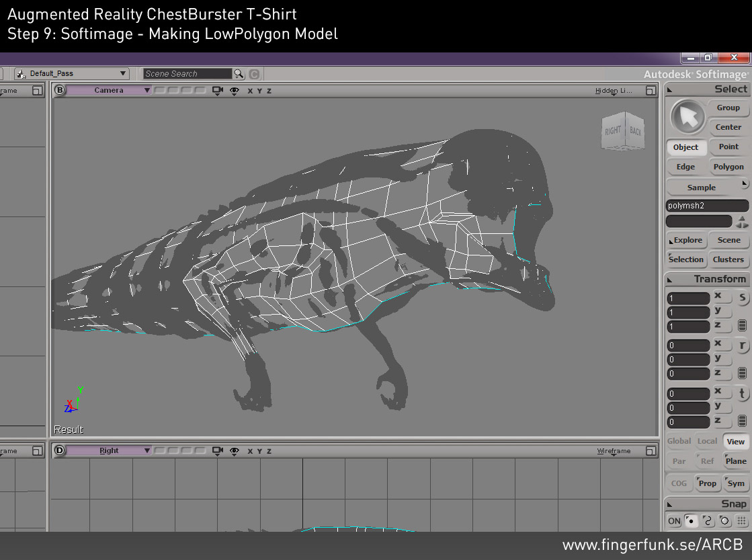Click the Rotate (r) transform icon
The image size is (752, 560).
click(742, 346)
